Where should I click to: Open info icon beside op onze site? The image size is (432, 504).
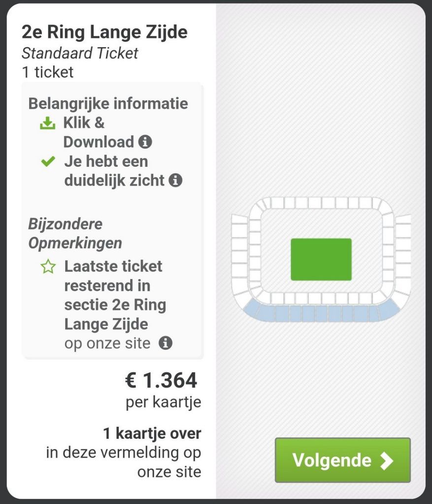[x=166, y=342]
